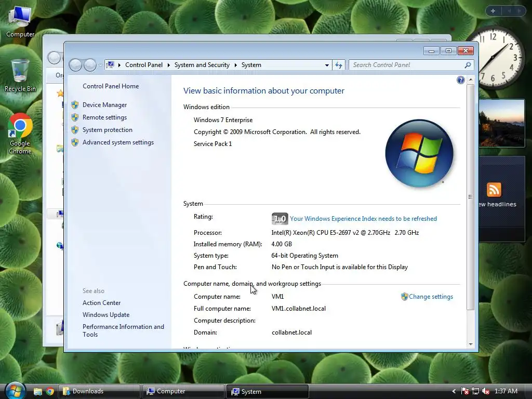Screen dimensions: 532x399
Task: Click the vertical scrollbar thumb
Action: (x=470, y=197)
